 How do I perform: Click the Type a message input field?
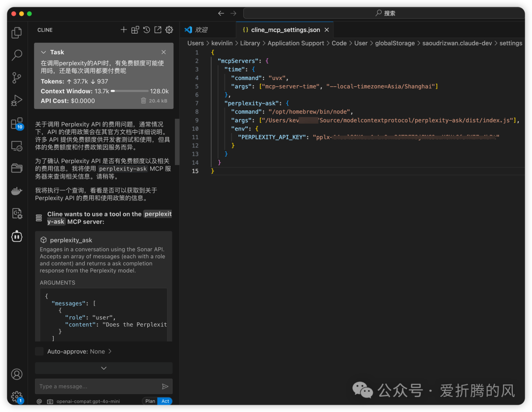pos(99,386)
